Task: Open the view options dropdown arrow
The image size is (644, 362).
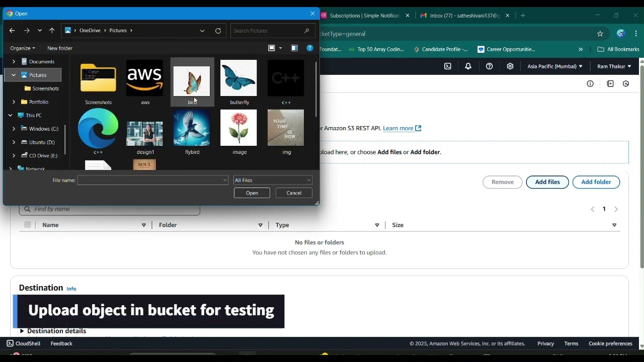Action: point(280,48)
